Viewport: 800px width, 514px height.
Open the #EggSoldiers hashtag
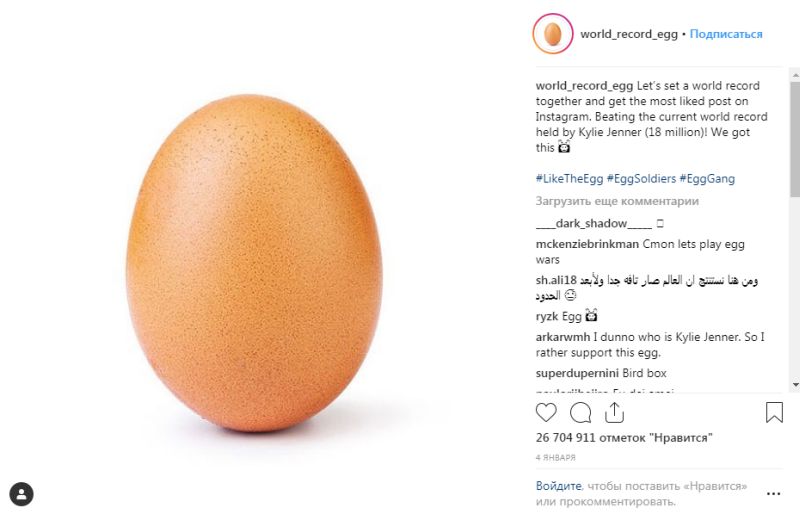coord(640,179)
